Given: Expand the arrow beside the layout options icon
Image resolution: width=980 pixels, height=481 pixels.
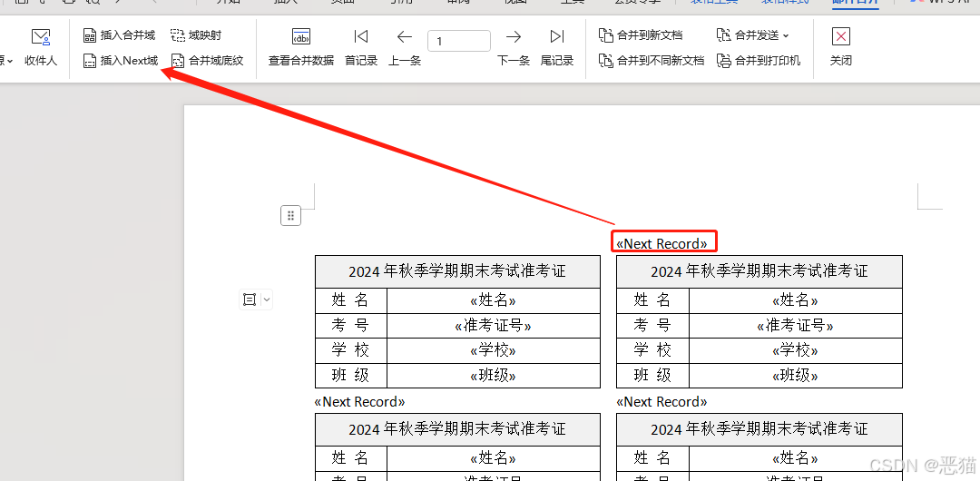Looking at the screenshot, I should pos(267,299).
